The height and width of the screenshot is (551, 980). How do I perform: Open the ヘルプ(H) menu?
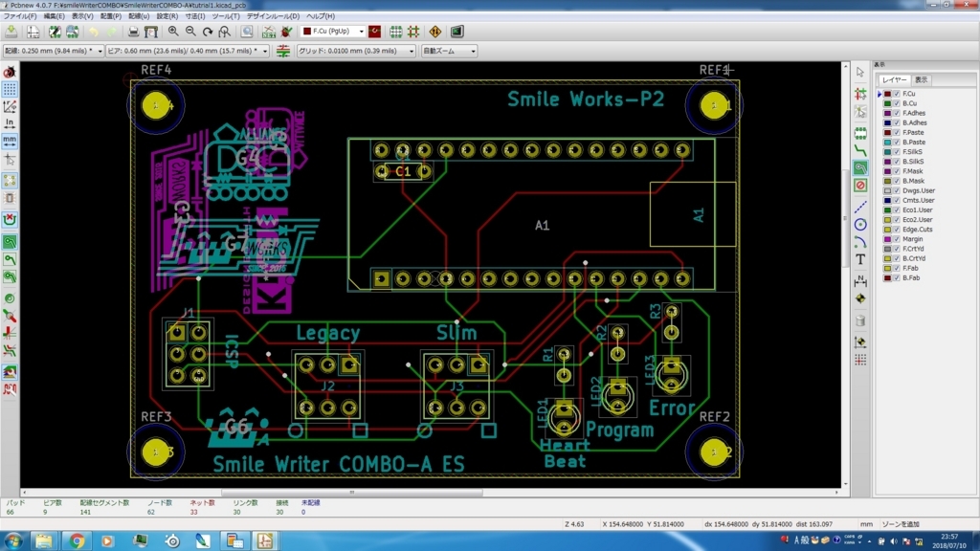[321, 16]
